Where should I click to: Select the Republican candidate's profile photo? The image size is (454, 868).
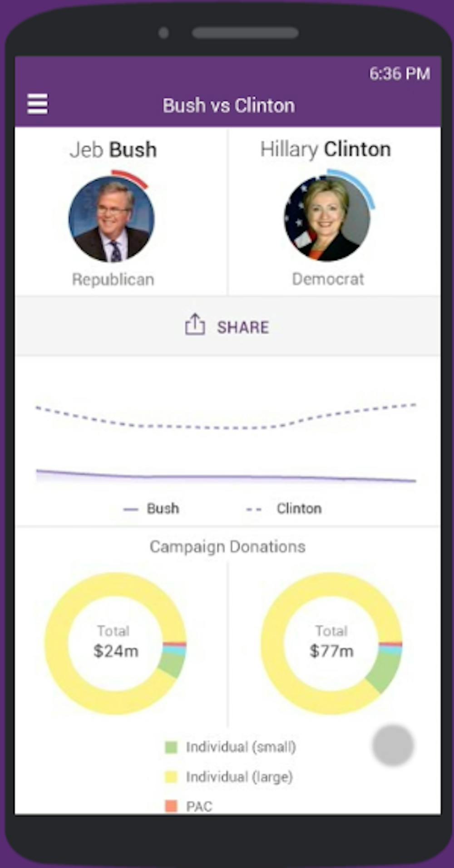(112, 219)
